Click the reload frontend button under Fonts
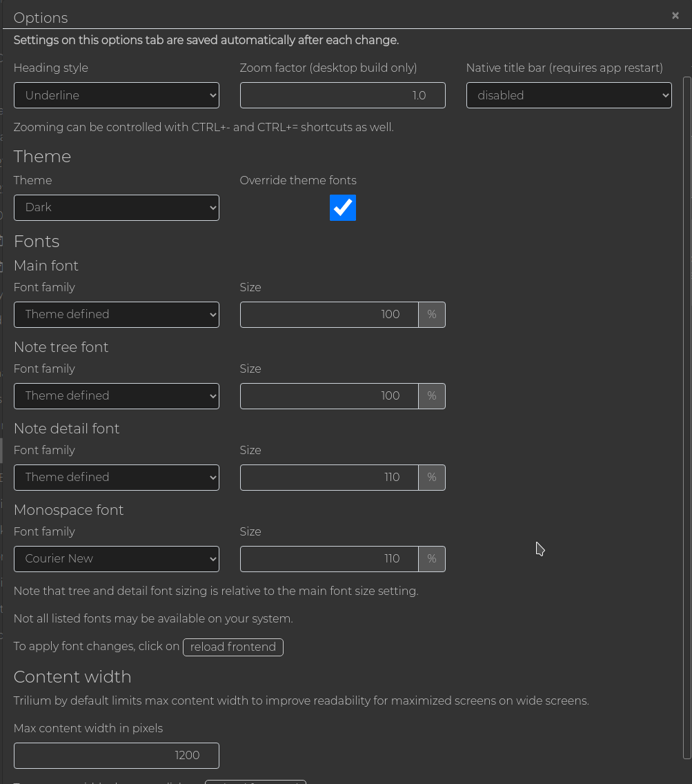 click(233, 647)
